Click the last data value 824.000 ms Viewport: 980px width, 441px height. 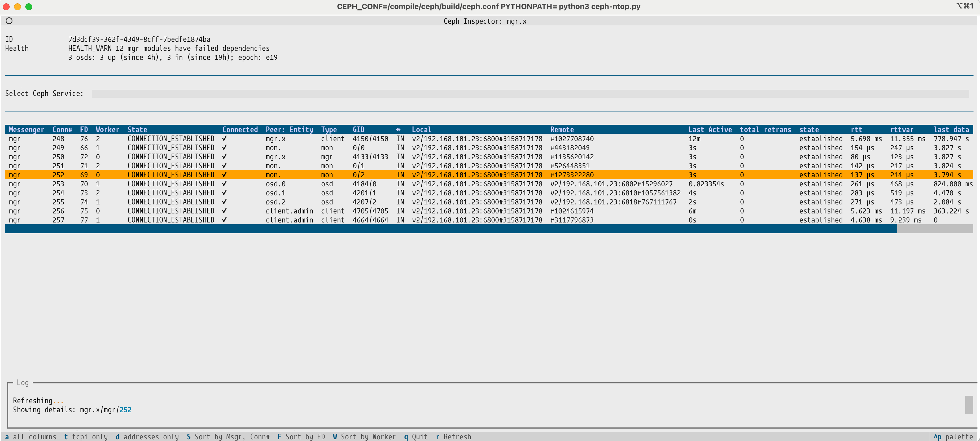pyautogui.click(x=953, y=184)
